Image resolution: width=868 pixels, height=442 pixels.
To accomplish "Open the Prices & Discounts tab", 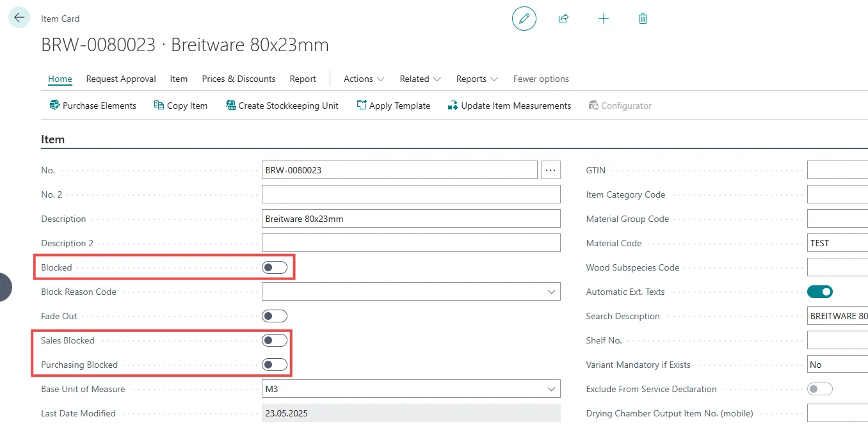I will tap(238, 79).
